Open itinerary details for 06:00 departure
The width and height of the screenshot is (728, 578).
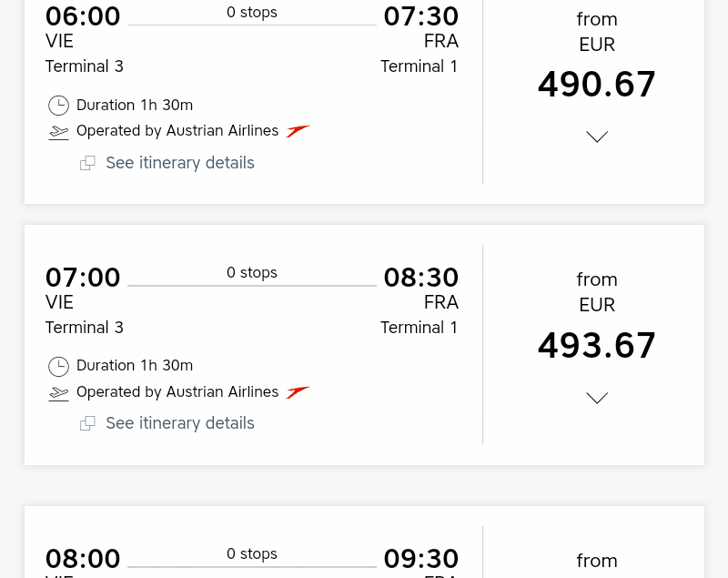pyautogui.click(x=180, y=163)
